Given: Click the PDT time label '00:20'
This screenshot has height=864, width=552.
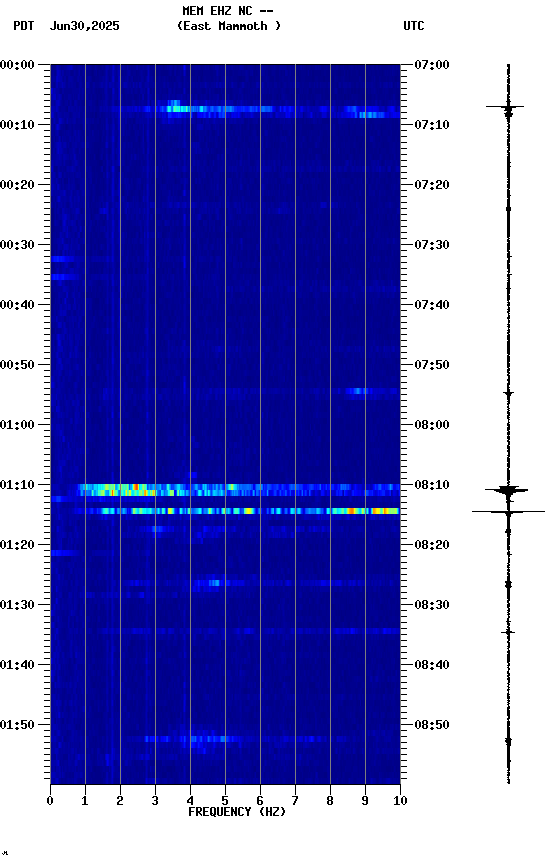Looking at the screenshot, I should pyautogui.click(x=17, y=185).
